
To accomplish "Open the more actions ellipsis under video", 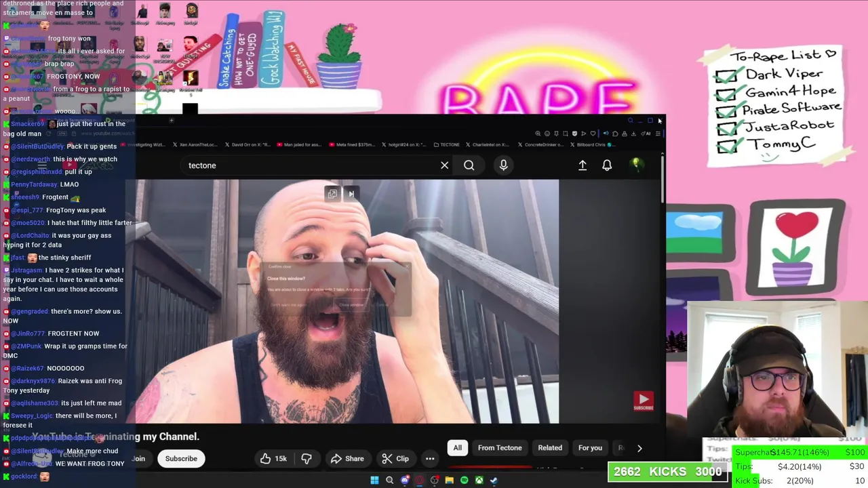I will pyautogui.click(x=430, y=459).
